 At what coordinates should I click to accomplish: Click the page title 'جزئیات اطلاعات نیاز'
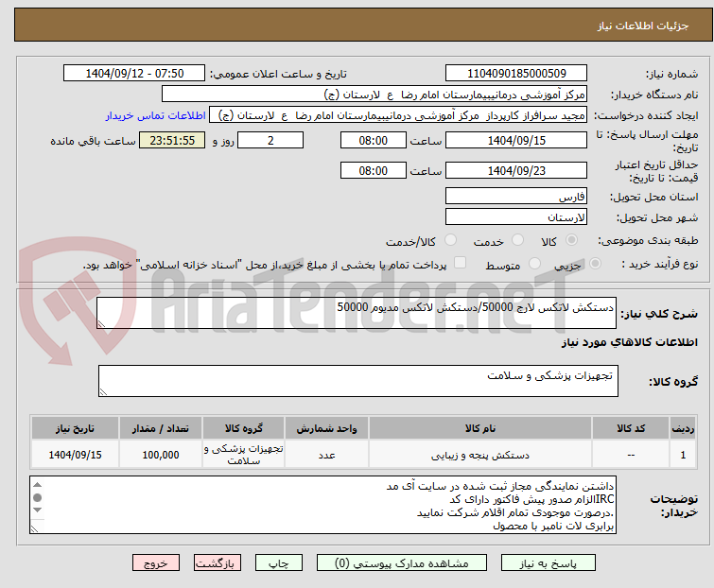(642, 26)
